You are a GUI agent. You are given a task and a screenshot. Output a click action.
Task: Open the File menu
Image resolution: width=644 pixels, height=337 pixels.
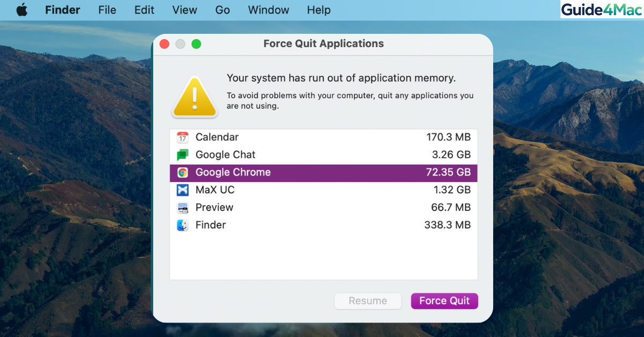(x=107, y=10)
